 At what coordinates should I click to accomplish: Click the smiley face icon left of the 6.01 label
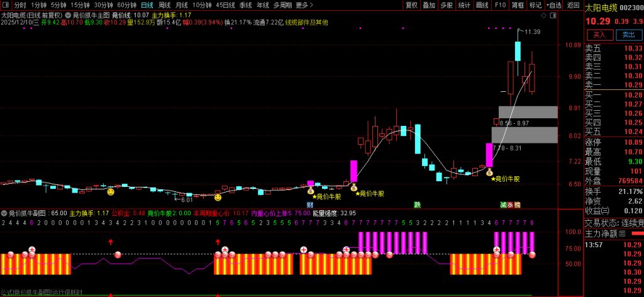[x=111, y=191]
